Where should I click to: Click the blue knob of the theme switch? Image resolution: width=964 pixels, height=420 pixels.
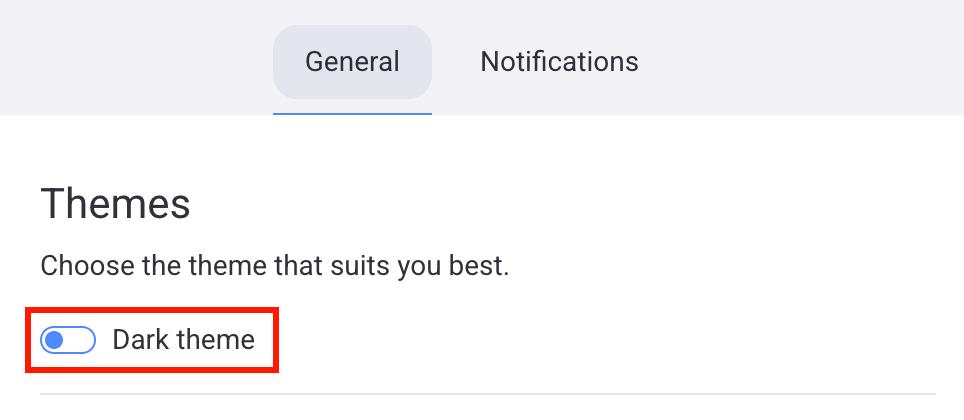55,341
